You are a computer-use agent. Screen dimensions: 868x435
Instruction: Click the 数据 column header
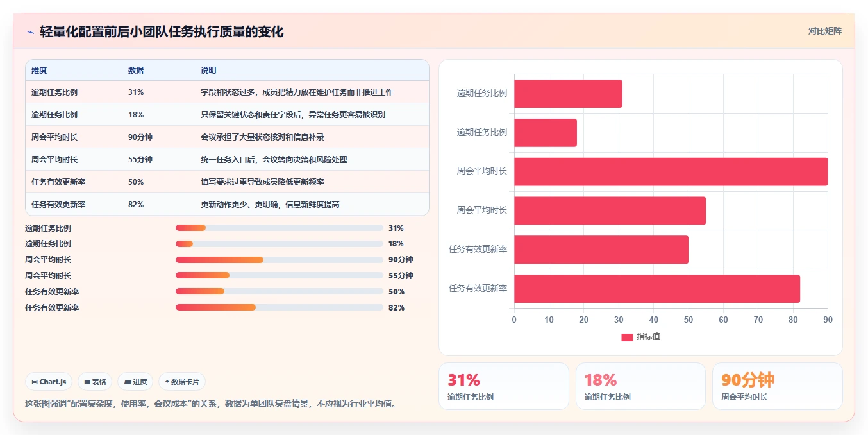coord(136,70)
